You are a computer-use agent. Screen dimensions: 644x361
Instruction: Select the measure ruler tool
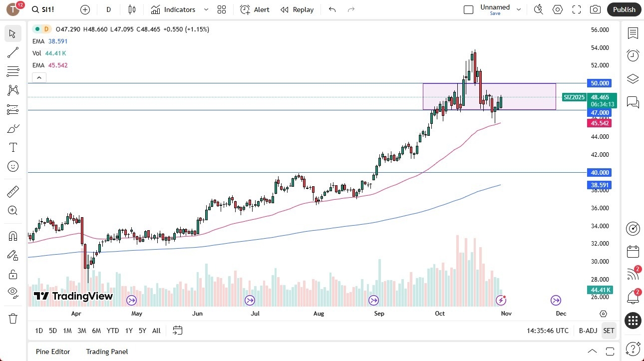point(13,191)
